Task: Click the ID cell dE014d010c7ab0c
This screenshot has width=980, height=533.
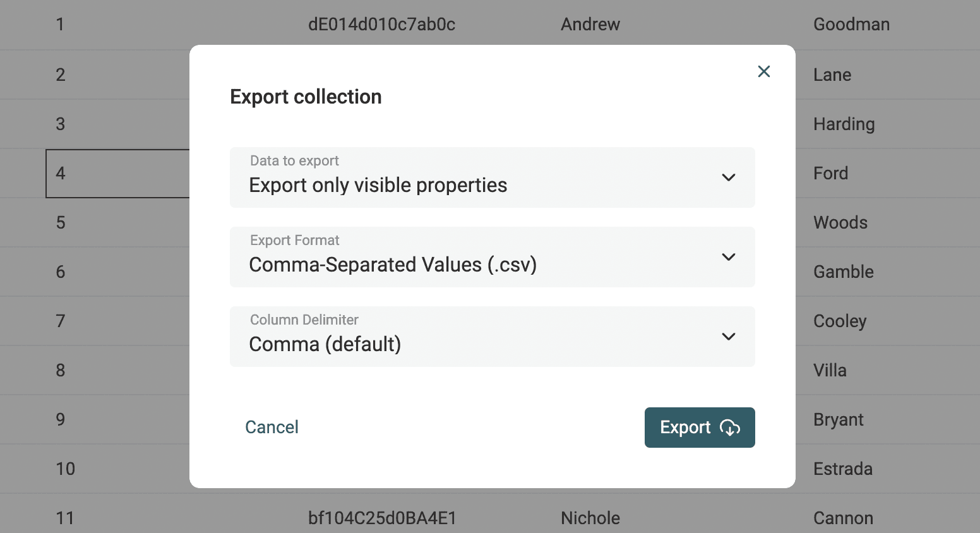Action: coord(381,25)
